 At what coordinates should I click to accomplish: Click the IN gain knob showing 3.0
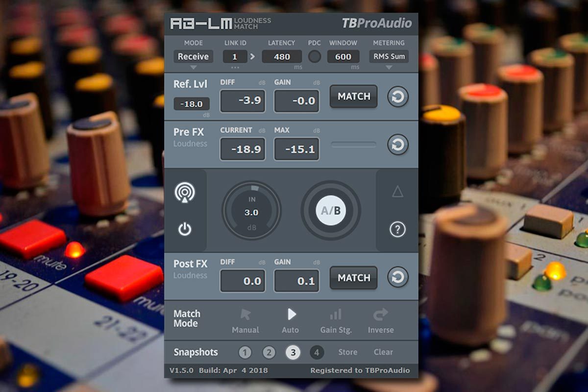(251, 211)
